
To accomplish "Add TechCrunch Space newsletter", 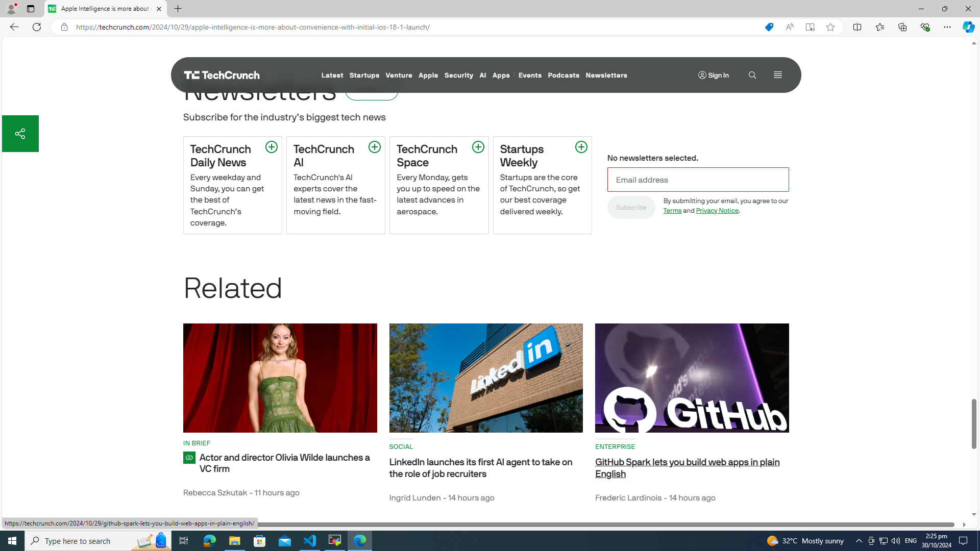I will point(478,147).
